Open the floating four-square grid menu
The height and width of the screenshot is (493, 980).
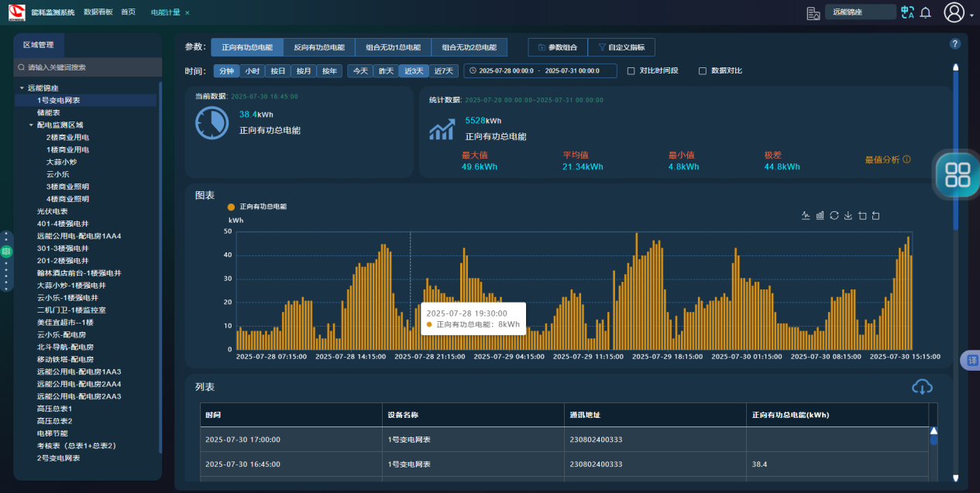pos(958,176)
